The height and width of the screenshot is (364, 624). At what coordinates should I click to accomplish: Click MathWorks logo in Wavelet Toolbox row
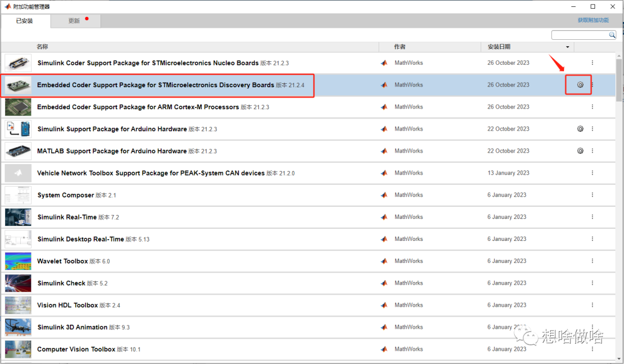tap(384, 261)
